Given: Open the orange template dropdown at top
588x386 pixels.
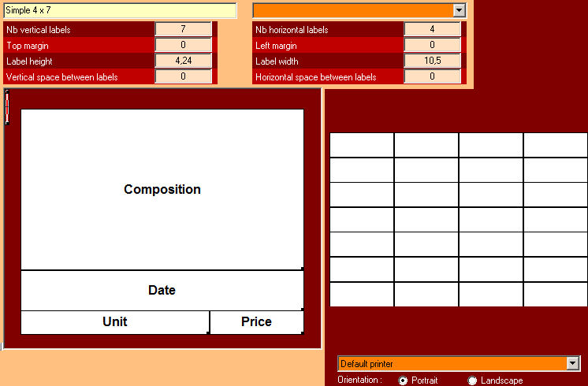Looking at the screenshot, I should 459,10.
